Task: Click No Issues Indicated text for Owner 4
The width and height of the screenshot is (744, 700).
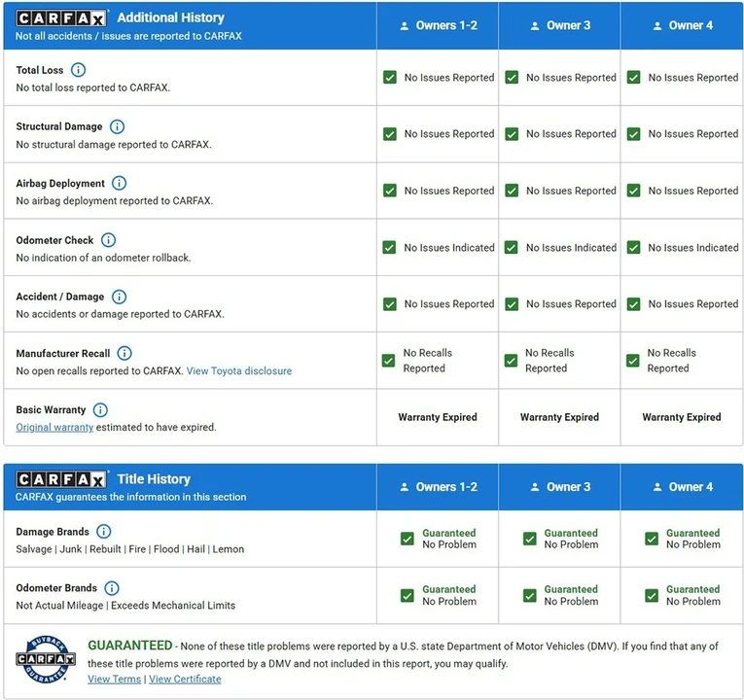Action: point(693,248)
